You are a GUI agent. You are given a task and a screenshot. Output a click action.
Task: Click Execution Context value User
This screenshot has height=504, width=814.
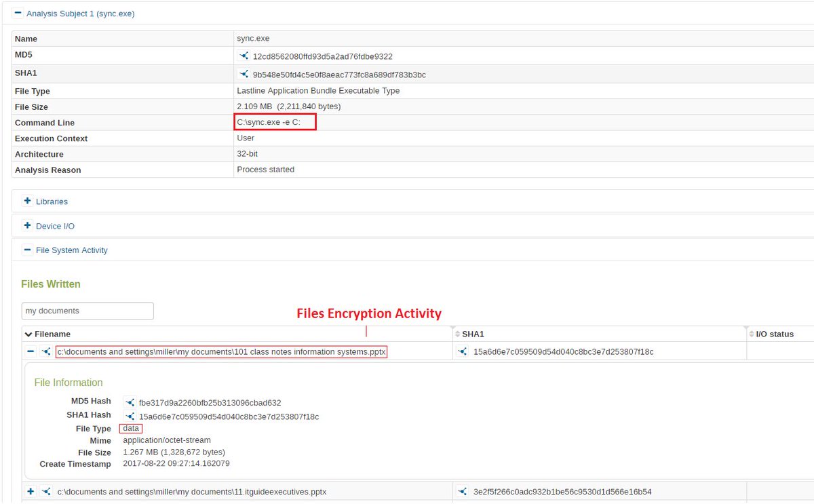tap(246, 138)
